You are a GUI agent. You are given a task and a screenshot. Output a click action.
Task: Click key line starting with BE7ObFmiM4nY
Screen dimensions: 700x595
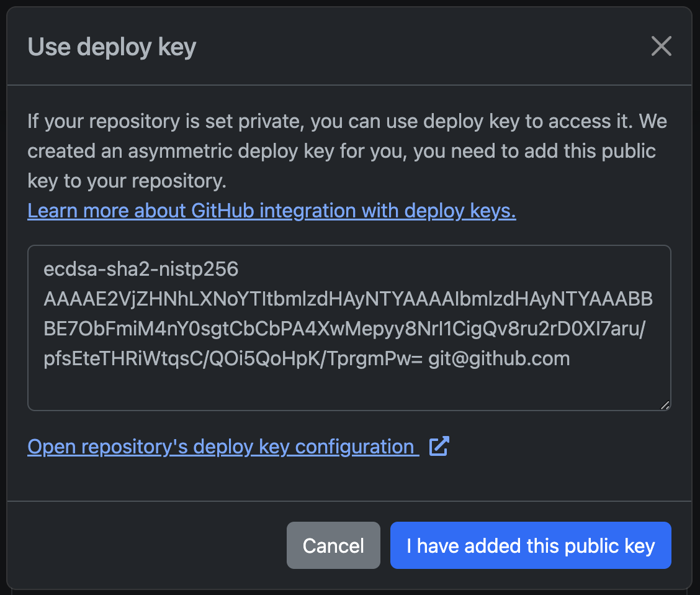click(344, 329)
